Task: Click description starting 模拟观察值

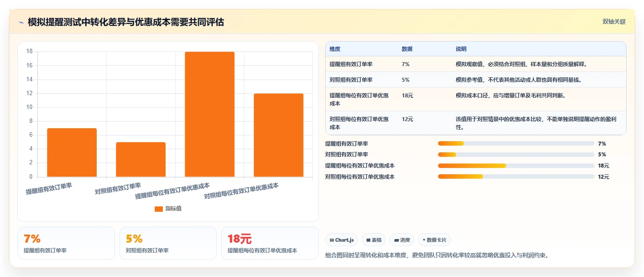Action: 521,64
